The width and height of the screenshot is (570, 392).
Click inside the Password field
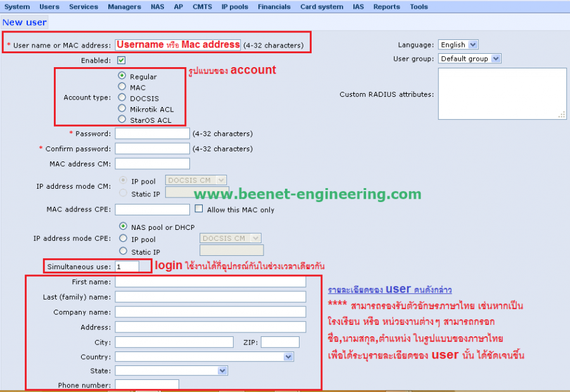click(152, 133)
